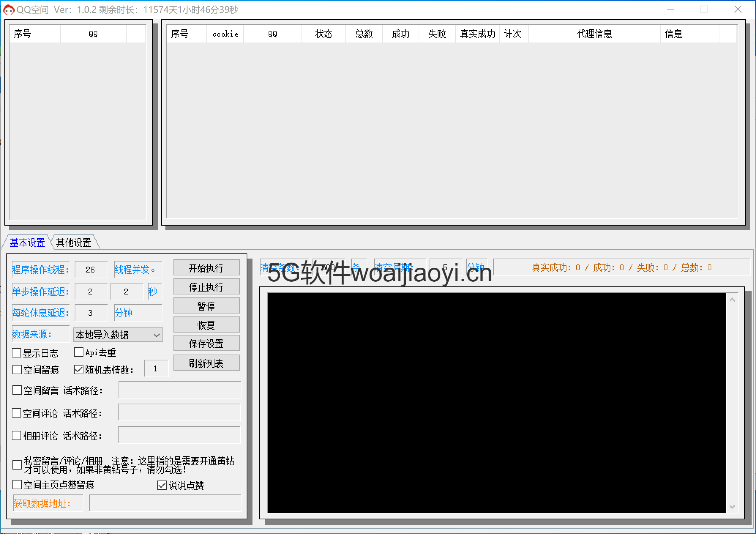Refresh the list with 刷新列表
Image resolution: width=756 pixels, height=534 pixels.
pos(206,363)
